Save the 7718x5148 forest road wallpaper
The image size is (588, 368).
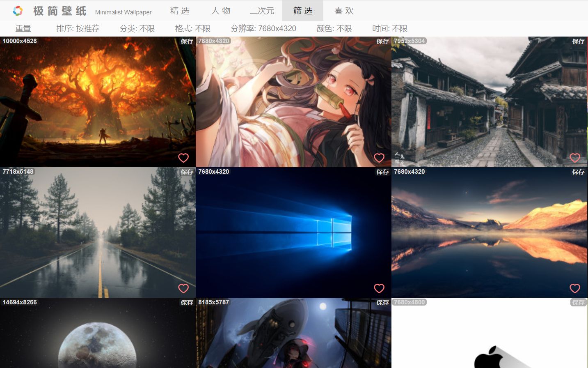(x=187, y=172)
